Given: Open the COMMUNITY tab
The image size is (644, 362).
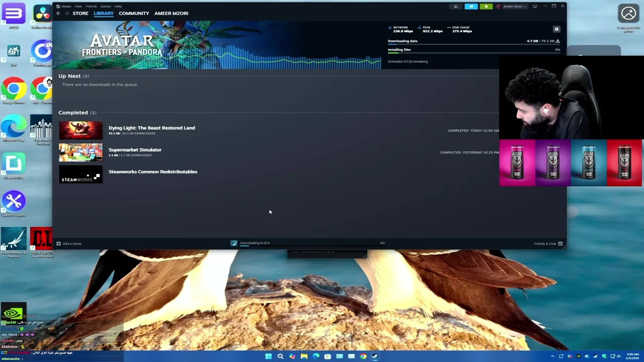Looking at the screenshot, I should 134,14.
